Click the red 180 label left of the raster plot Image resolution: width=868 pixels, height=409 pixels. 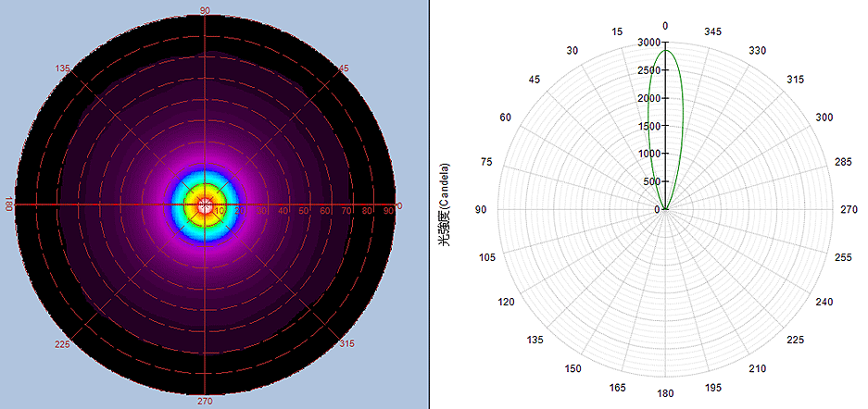pos(8,204)
